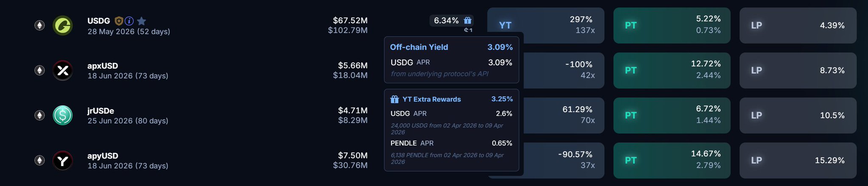Image resolution: width=868 pixels, height=186 pixels.
Task: Click the USDG green token logo
Action: point(62,25)
